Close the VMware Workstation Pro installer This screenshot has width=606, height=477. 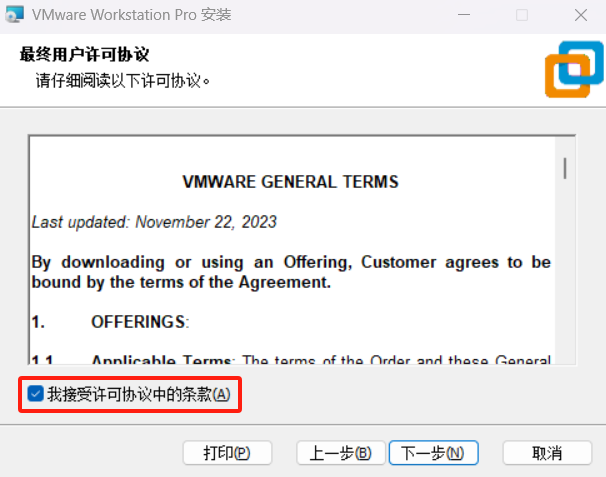pos(580,15)
